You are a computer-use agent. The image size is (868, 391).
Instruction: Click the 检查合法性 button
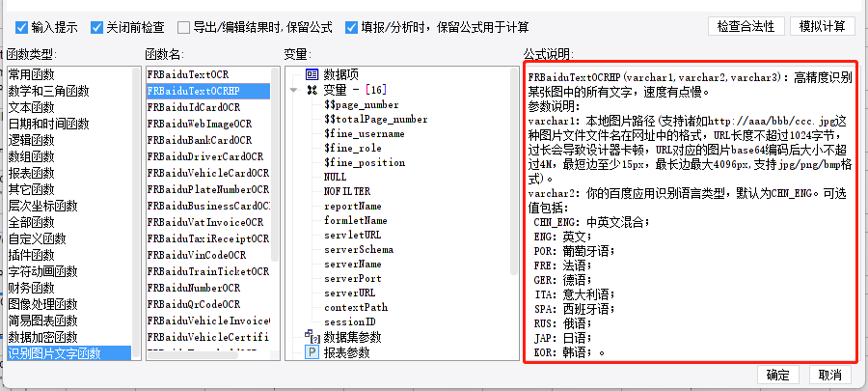coord(746,26)
